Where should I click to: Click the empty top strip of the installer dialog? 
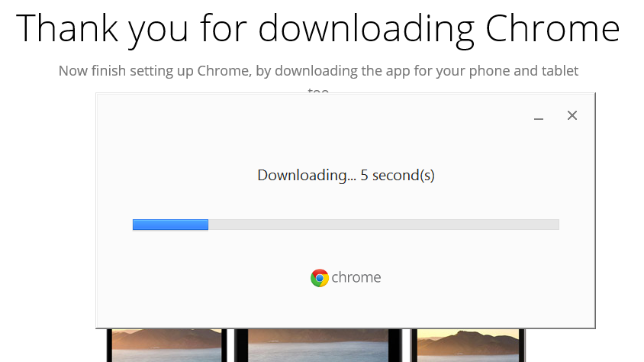[x=305, y=115]
